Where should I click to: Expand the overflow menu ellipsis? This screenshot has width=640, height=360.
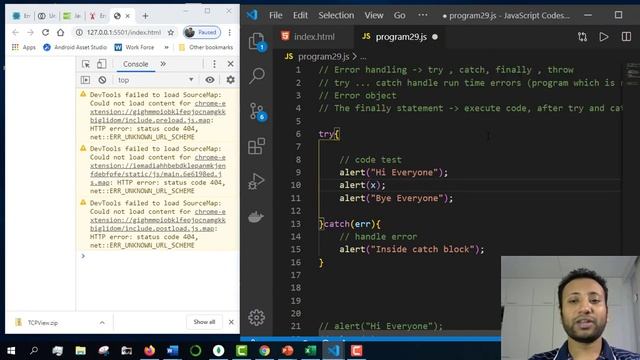(423, 15)
